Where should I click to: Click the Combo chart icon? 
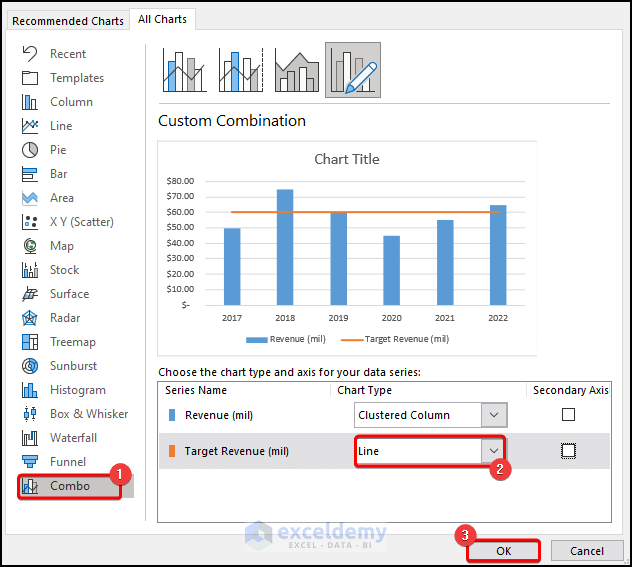tap(30, 486)
